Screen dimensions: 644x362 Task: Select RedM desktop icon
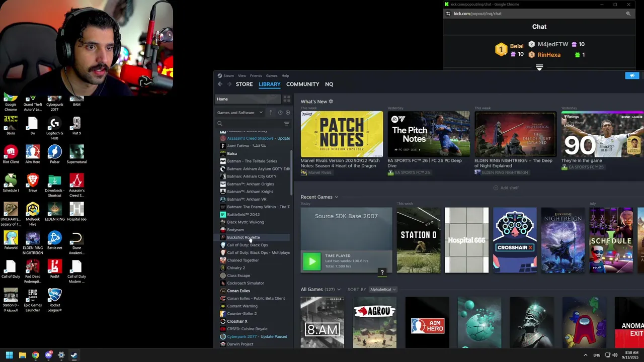(55, 269)
